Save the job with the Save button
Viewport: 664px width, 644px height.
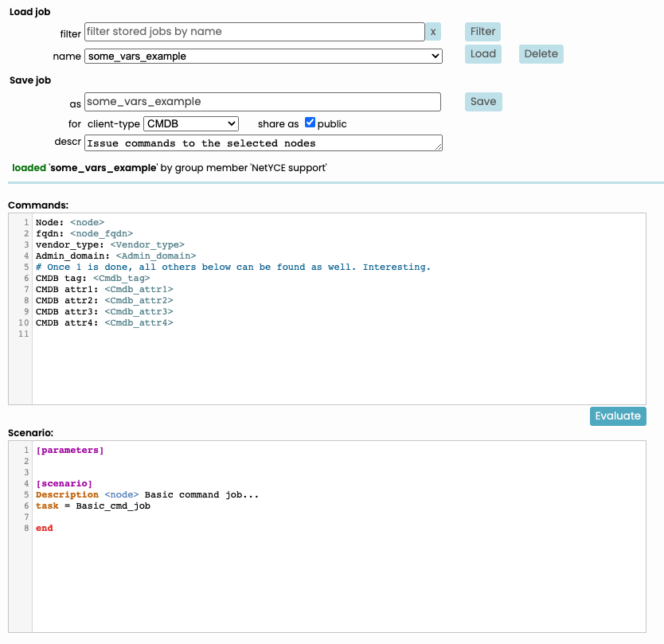click(x=482, y=102)
